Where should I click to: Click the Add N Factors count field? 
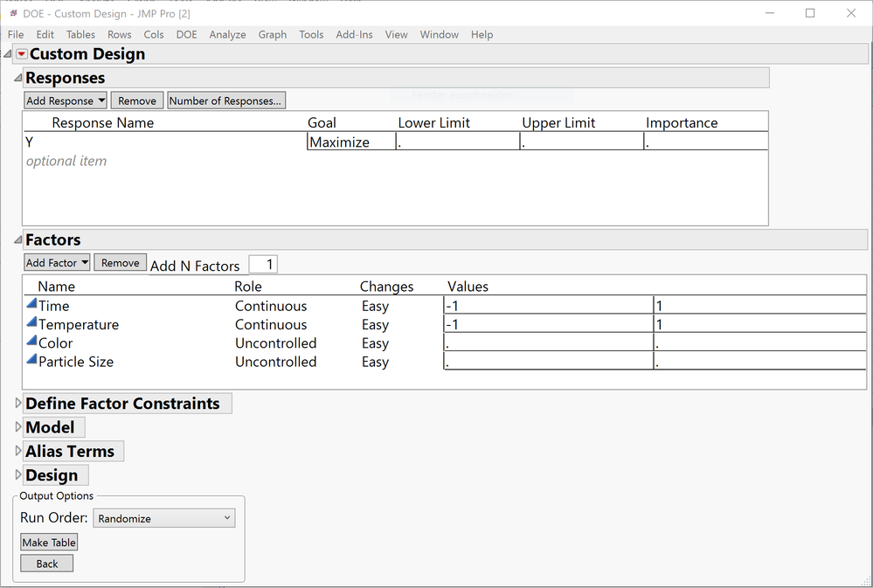[x=263, y=265]
